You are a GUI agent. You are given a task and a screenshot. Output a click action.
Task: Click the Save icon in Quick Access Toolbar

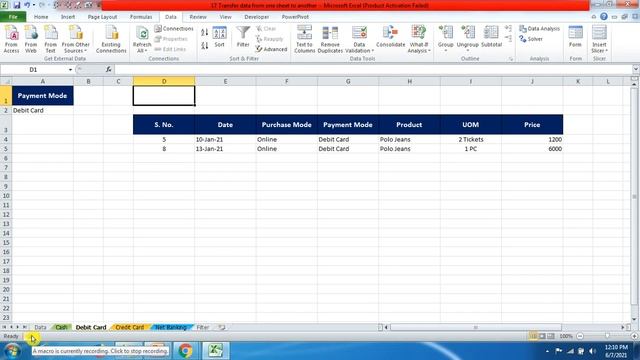pos(17,5)
